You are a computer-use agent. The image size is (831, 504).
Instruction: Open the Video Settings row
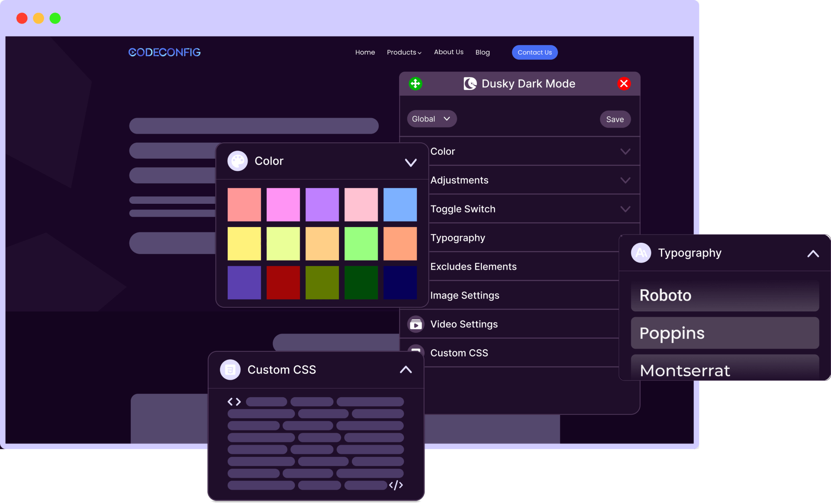point(509,324)
